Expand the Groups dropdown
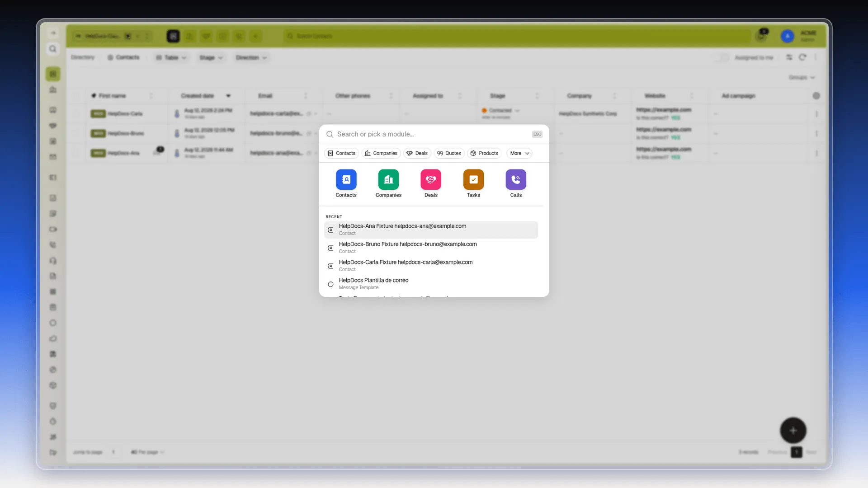Image resolution: width=868 pixels, height=488 pixels. pyautogui.click(x=802, y=77)
